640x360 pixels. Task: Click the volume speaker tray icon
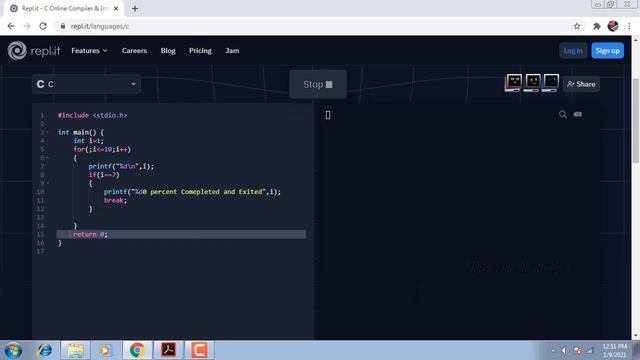[564, 351]
